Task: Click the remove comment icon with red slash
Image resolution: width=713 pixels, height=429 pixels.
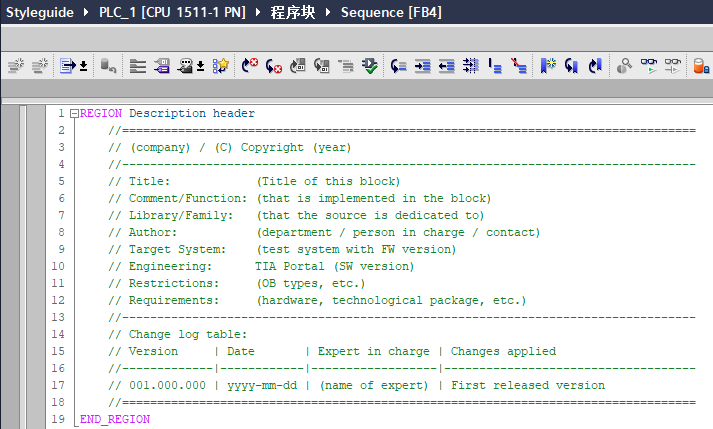Action: [518, 66]
